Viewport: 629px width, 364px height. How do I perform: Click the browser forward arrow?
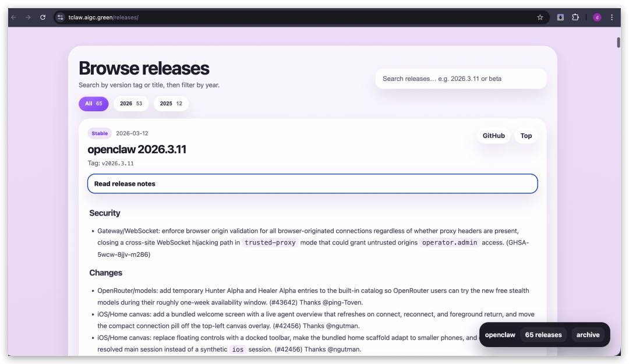28,17
